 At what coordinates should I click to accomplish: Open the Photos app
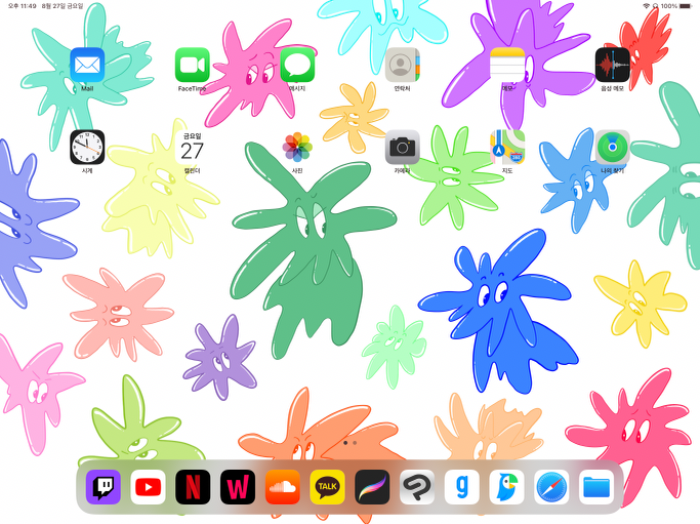click(x=297, y=147)
